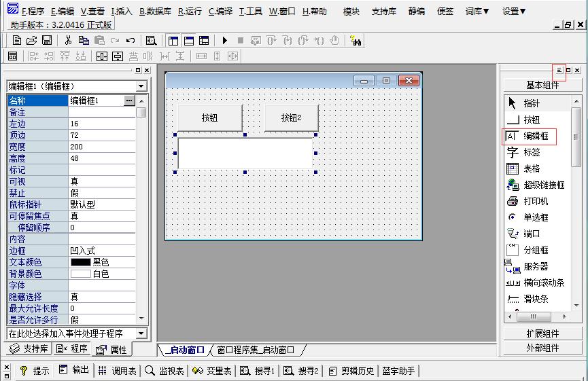Open the E.编辑 menu
The width and height of the screenshot is (588, 381).
pos(63,12)
